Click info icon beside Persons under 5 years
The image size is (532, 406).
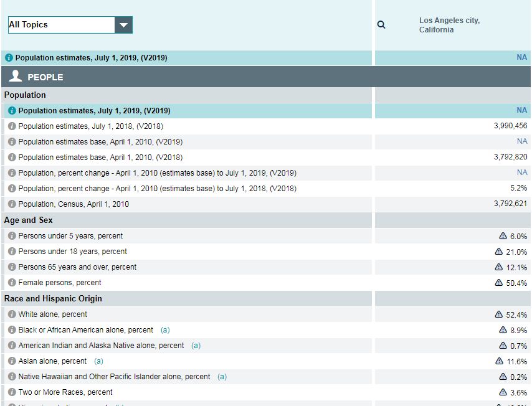(12, 236)
